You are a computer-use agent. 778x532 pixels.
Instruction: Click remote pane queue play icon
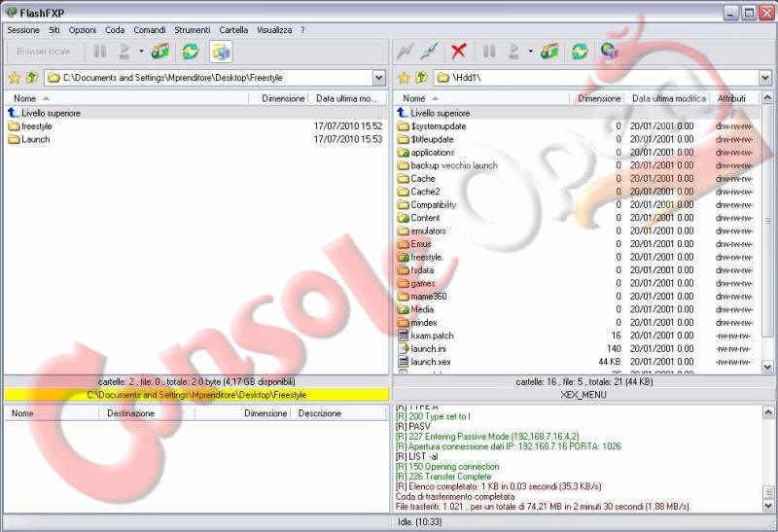(x=514, y=52)
